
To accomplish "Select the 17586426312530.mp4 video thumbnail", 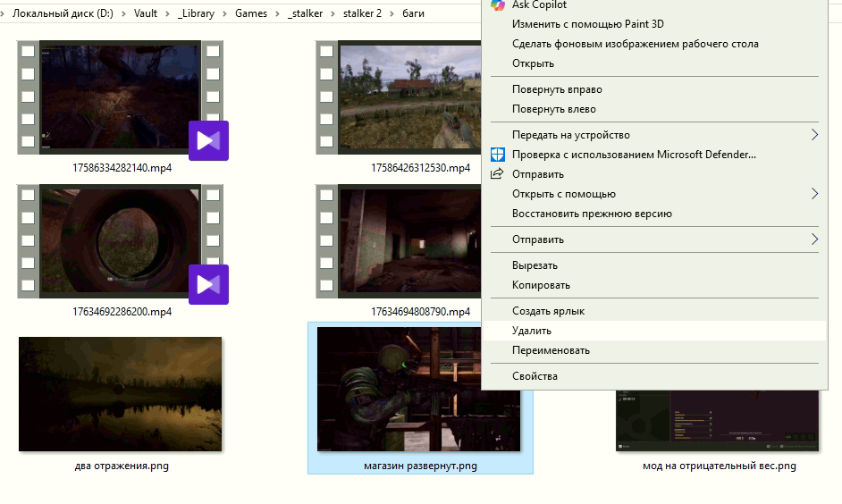I will (399, 97).
